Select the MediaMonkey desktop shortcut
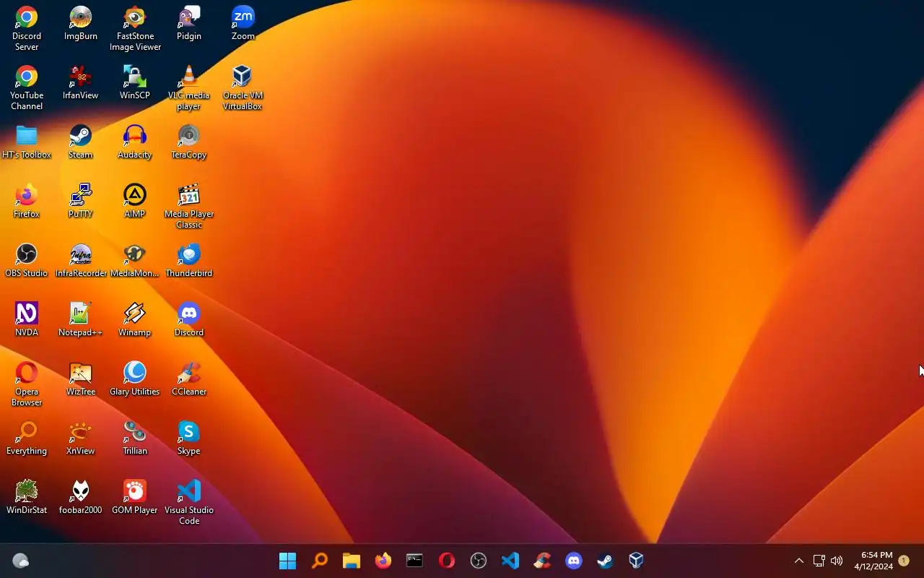The height and width of the screenshot is (578, 924). (x=135, y=261)
